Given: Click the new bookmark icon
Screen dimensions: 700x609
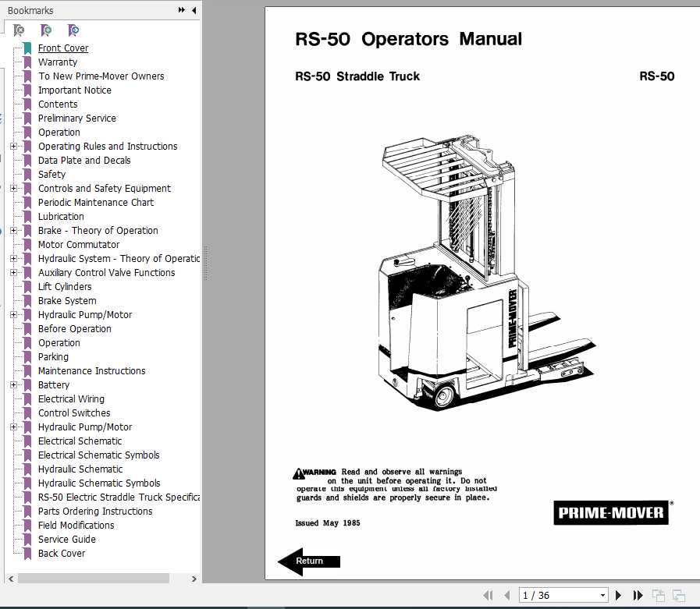Looking at the screenshot, I should (x=46, y=30).
